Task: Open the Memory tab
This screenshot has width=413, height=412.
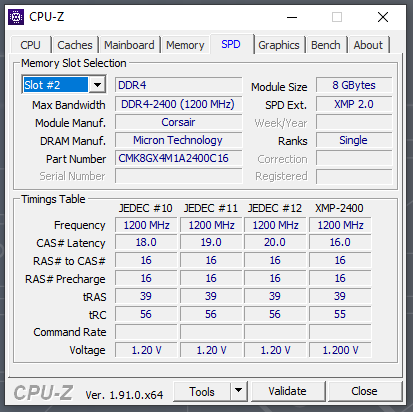Action: coord(185,45)
